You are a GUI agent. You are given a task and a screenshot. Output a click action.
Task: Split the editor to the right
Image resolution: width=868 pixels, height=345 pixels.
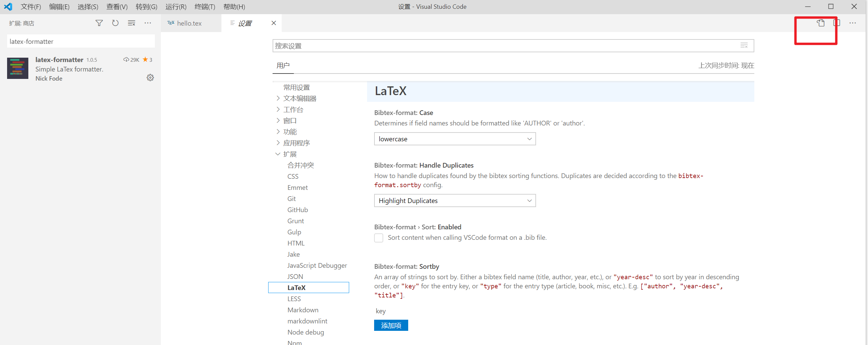(x=837, y=23)
